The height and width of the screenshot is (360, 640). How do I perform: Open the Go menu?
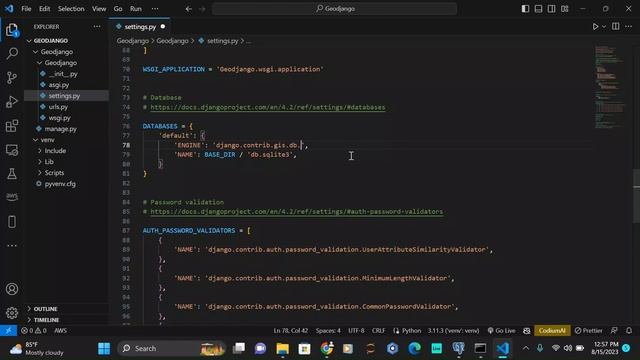(x=118, y=9)
